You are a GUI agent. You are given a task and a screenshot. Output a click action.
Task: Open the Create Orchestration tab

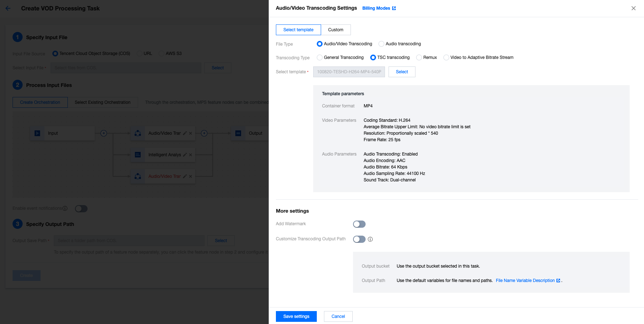(x=40, y=102)
